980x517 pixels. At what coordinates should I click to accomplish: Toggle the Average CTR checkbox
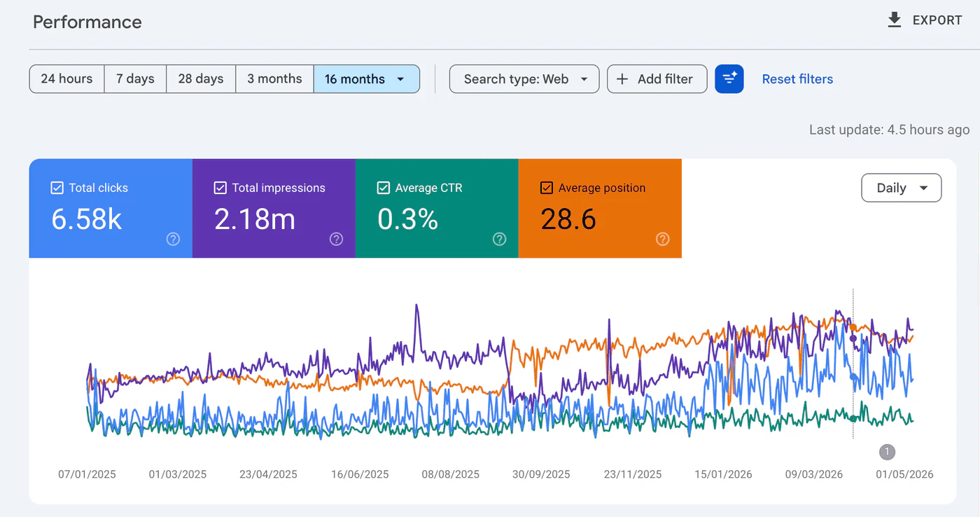(x=384, y=188)
